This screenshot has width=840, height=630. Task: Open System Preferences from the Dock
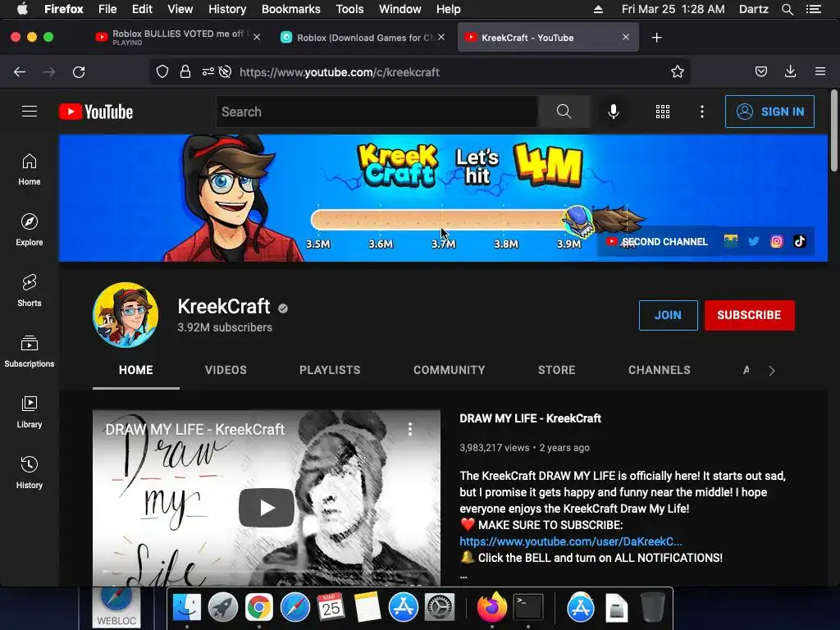click(x=440, y=608)
